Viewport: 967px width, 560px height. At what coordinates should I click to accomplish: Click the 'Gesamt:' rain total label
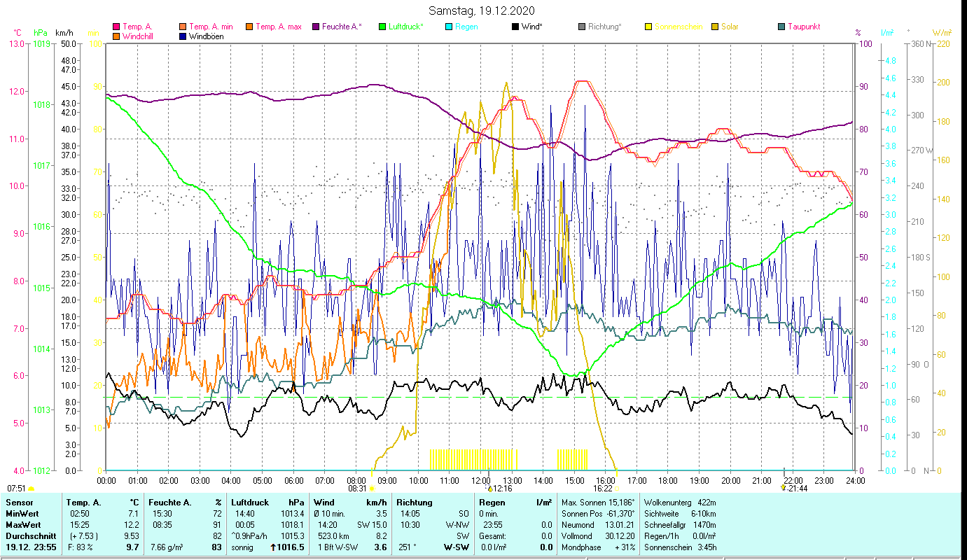click(x=494, y=536)
